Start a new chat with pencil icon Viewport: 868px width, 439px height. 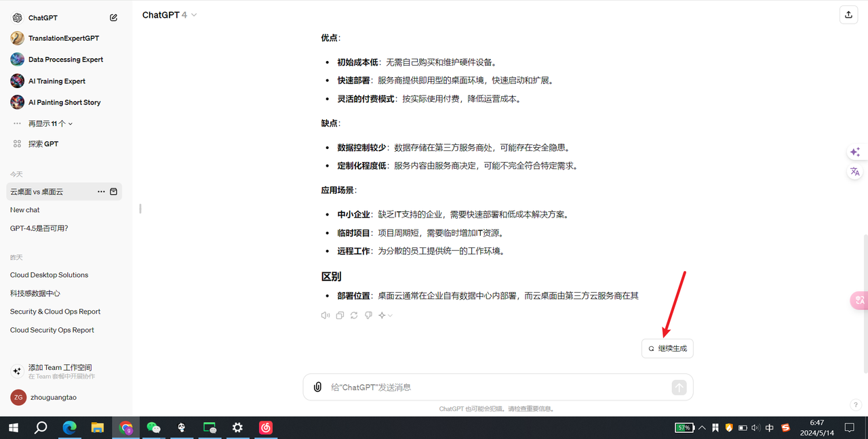pos(113,17)
